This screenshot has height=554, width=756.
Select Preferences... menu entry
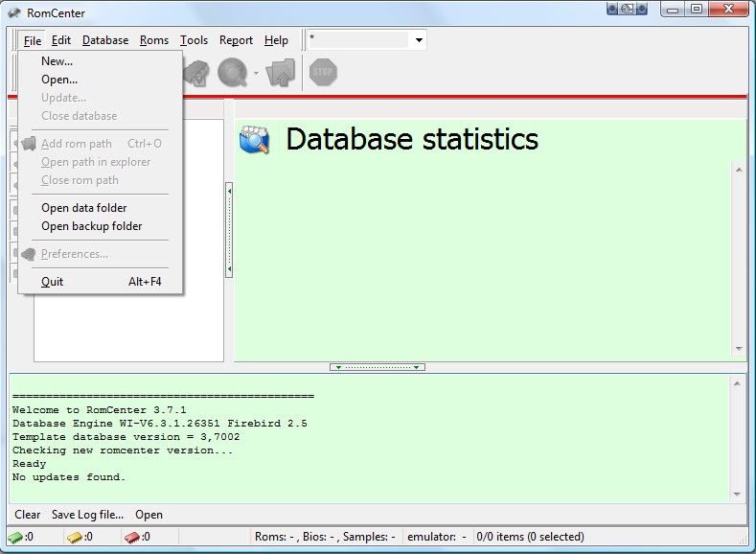click(101, 254)
